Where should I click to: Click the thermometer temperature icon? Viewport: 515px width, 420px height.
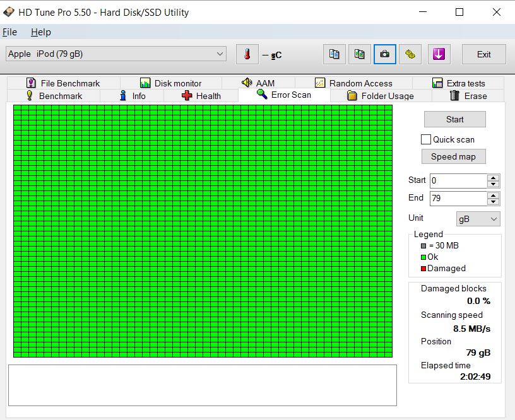[x=247, y=54]
